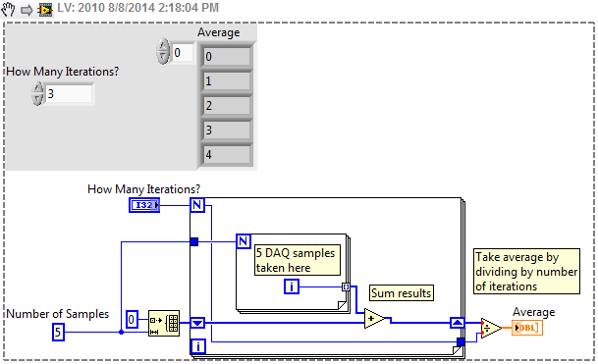Click outer loop left input tunnel
Screen dimensions: 598x364
click(194, 241)
